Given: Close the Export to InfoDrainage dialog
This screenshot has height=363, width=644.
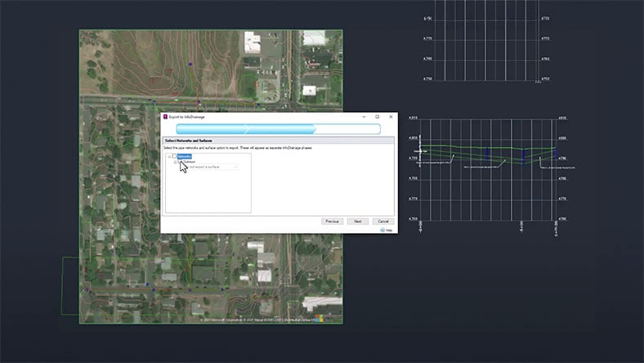Looking at the screenshot, I should [391, 117].
